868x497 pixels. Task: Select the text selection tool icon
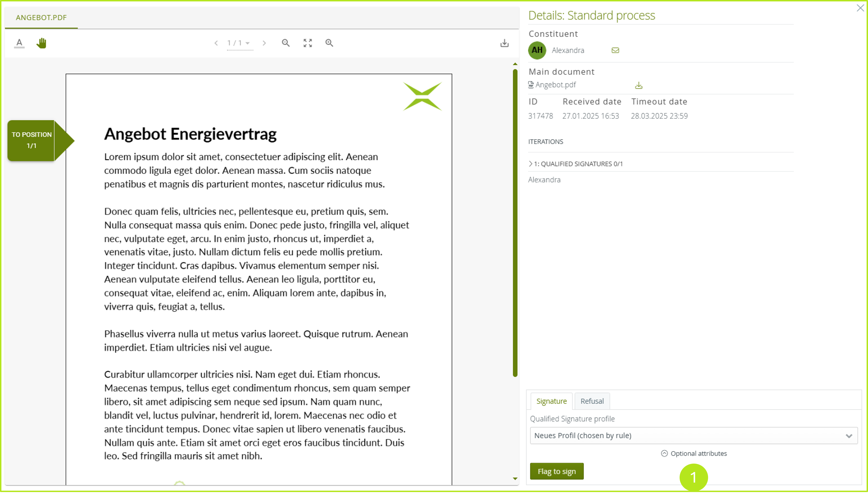pos(19,43)
